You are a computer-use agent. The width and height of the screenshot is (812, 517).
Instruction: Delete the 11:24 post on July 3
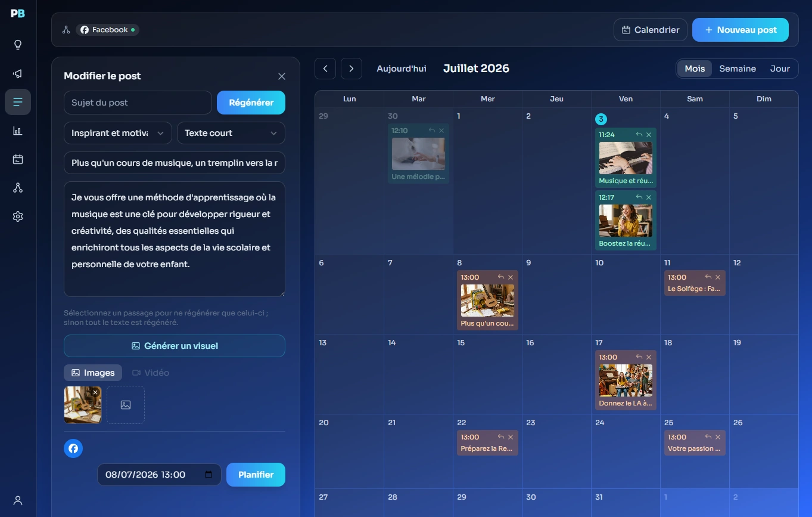tap(649, 135)
